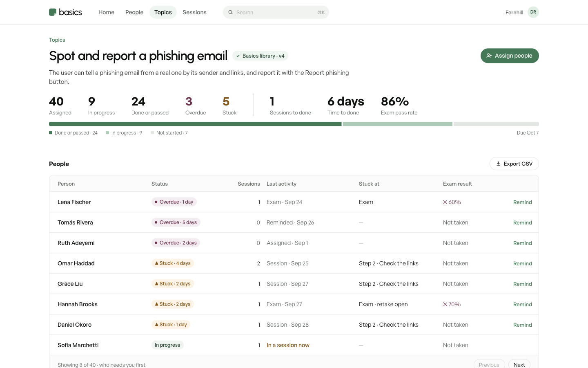Click the dot on Overdue · 5 days badge

coord(156,222)
